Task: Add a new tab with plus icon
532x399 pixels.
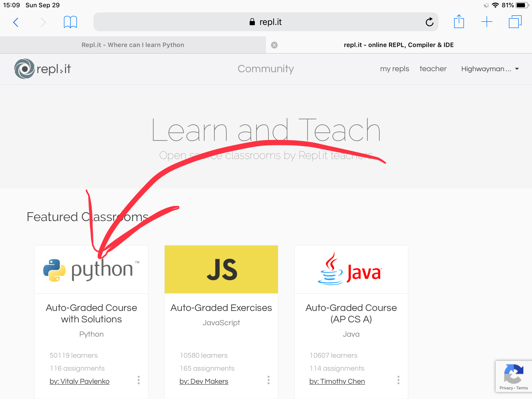Action: point(487,22)
